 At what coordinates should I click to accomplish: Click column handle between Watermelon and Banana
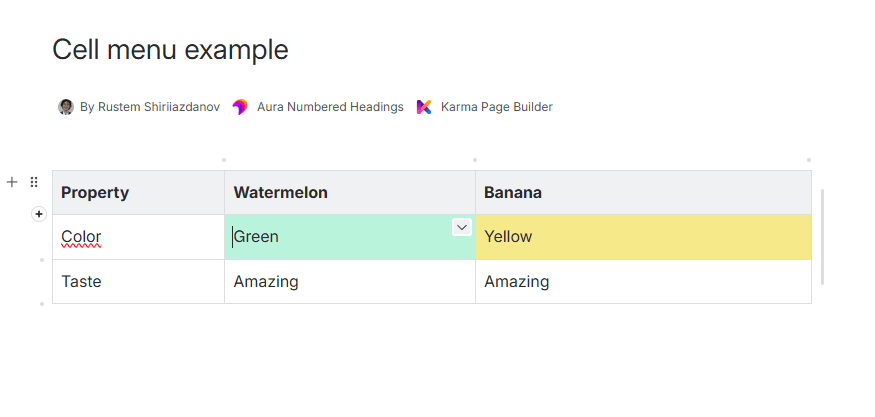point(475,160)
